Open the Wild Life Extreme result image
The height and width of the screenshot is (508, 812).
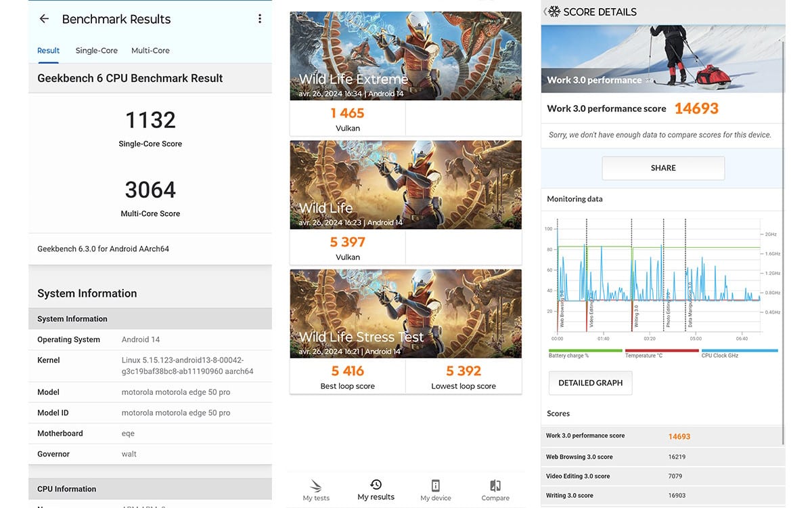pos(406,56)
